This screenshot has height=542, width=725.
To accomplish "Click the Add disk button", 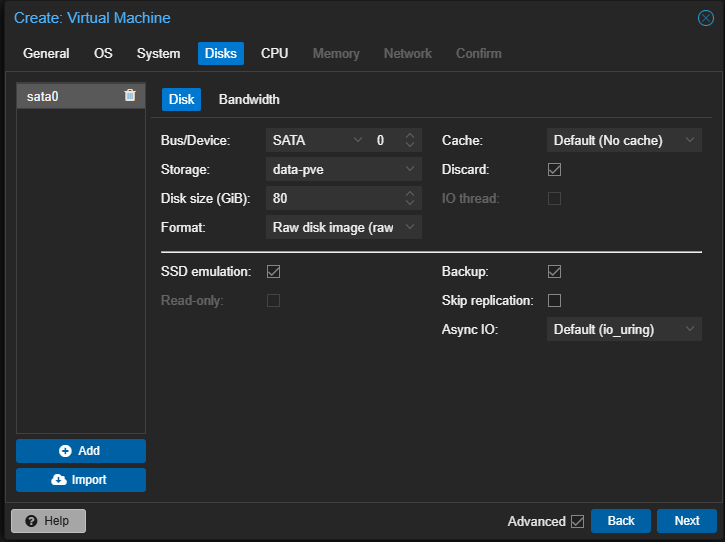I will [x=81, y=451].
